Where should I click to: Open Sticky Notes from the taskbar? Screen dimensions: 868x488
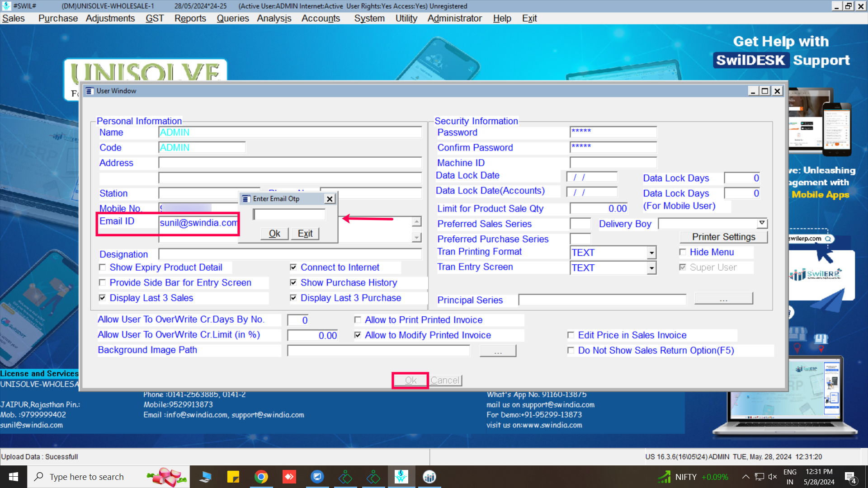click(233, 477)
